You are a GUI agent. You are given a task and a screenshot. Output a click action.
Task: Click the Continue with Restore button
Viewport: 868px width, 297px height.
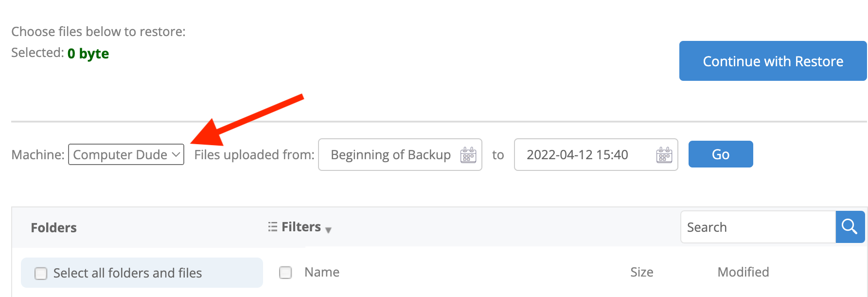click(x=773, y=61)
